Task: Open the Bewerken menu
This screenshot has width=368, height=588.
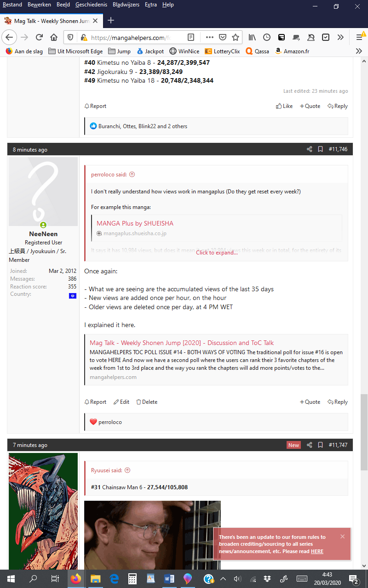Action: tap(40, 5)
